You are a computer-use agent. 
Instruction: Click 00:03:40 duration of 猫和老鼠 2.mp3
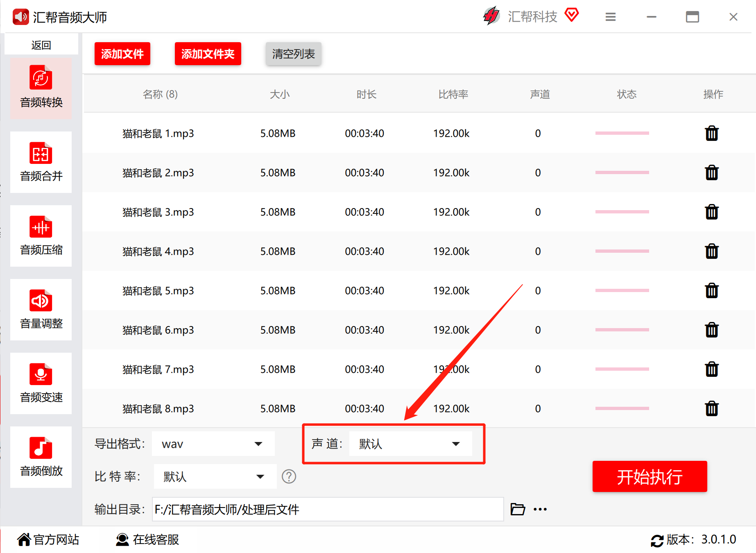point(364,172)
